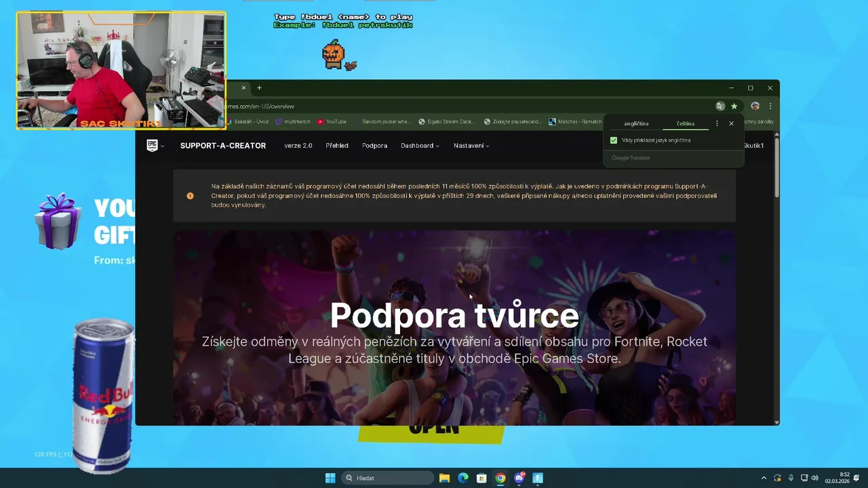Open translate popup three-dot options
868x488 pixels.
coord(717,123)
